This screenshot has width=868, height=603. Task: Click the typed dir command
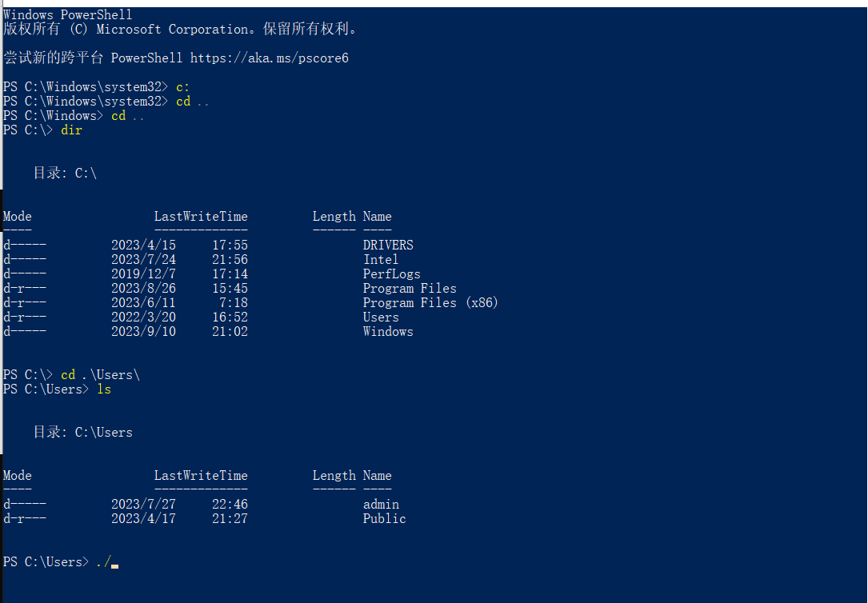[71, 130]
